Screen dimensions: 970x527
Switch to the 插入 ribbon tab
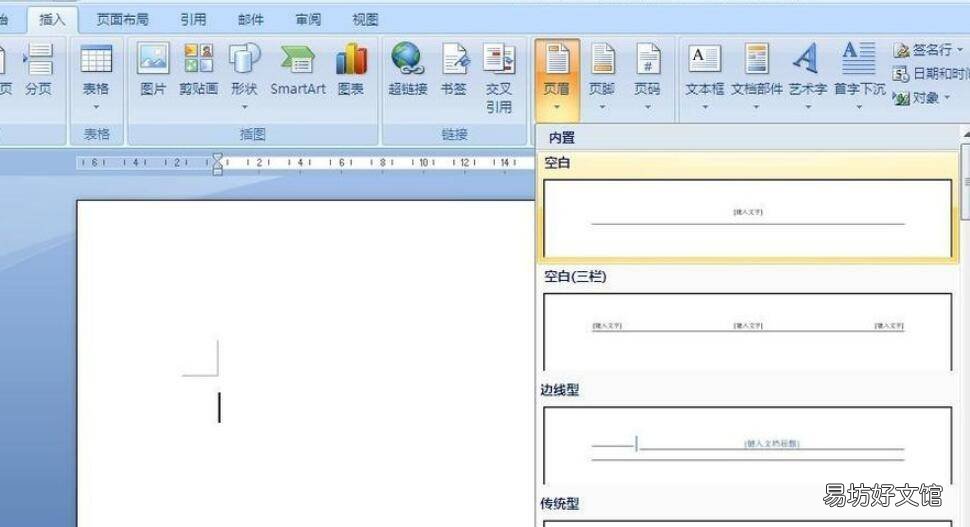(52, 20)
